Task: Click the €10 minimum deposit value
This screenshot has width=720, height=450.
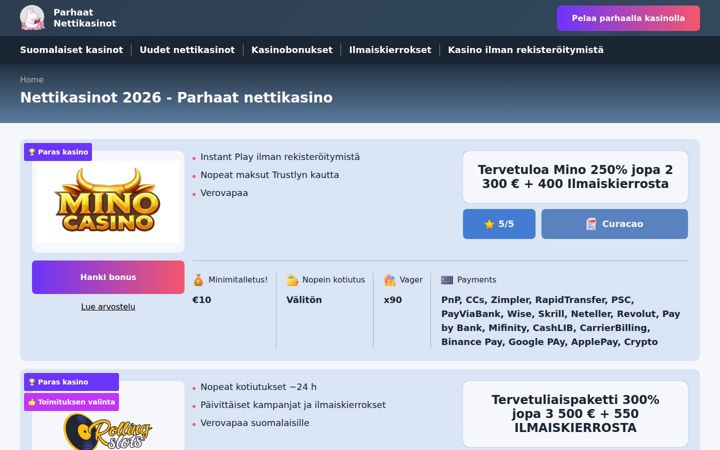Action: coord(202,300)
